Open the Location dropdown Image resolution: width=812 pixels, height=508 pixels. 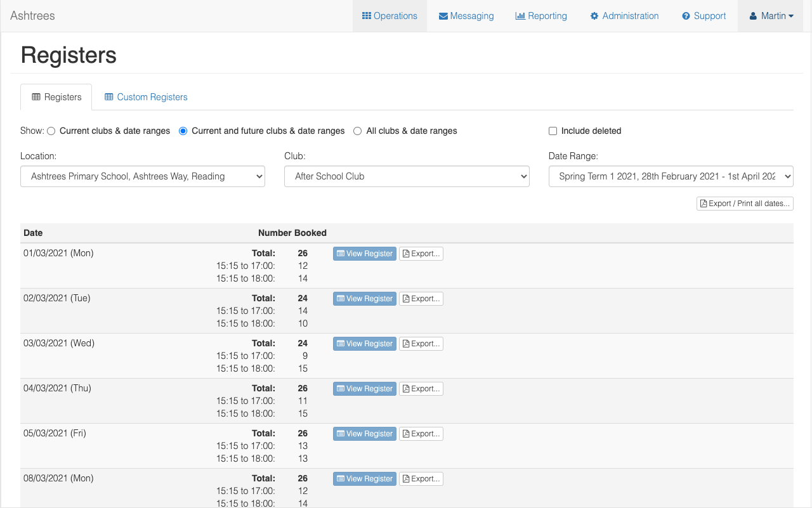pos(143,176)
